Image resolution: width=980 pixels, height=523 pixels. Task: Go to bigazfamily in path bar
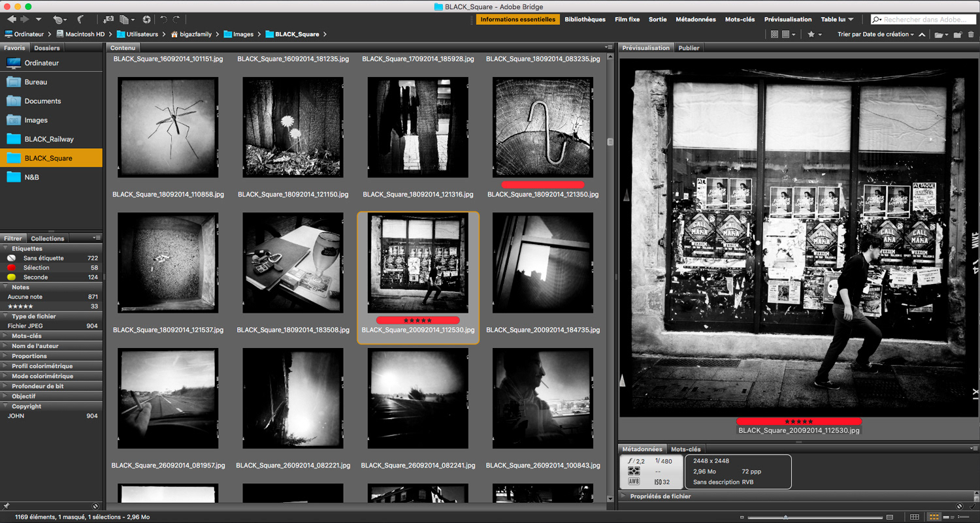click(191, 34)
